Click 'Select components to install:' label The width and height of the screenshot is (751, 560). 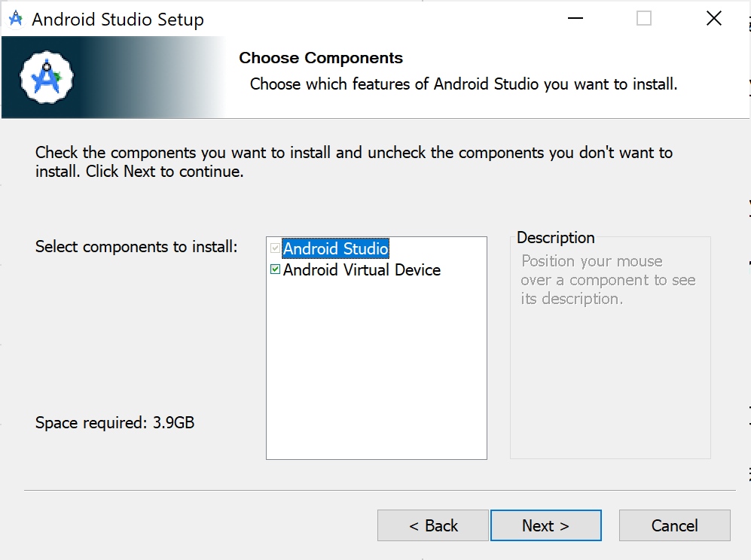[136, 247]
